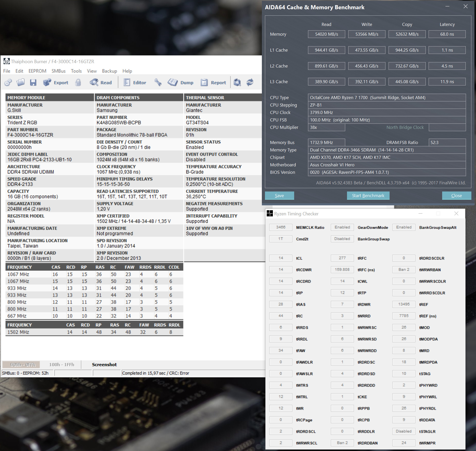The width and height of the screenshot is (476, 451).
Task: Click the MEMCLK Ratio 3466 field
Action: [x=281, y=227]
